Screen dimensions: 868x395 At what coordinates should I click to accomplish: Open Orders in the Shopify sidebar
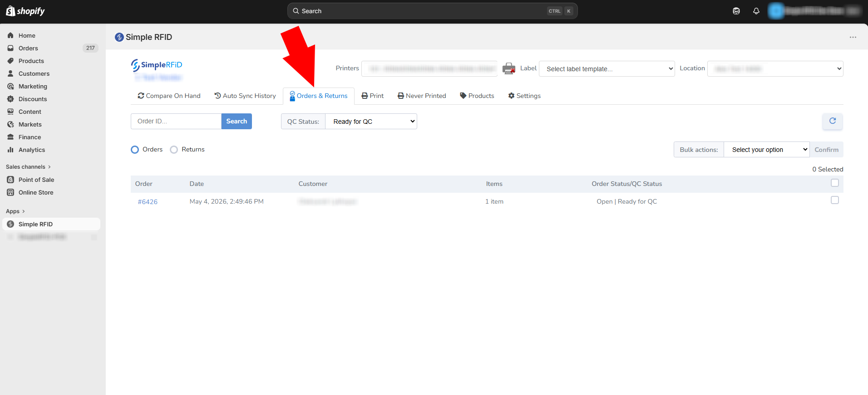click(x=28, y=48)
